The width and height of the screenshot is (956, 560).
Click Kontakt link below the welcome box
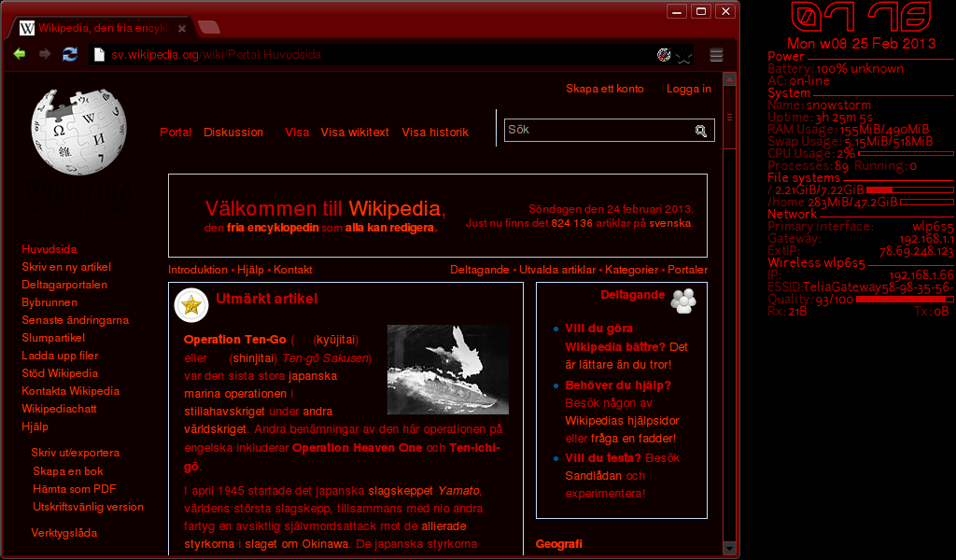(292, 270)
